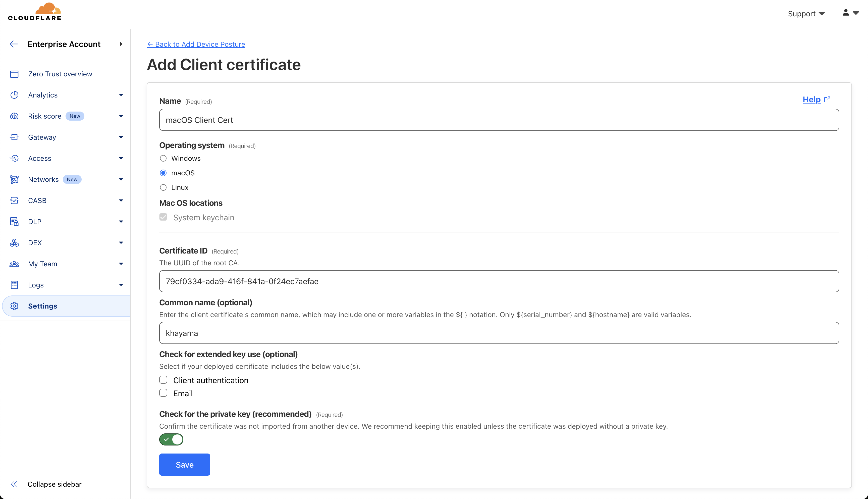
Task: Check the Client authentication checkbox
Action: tap(164, 380)
